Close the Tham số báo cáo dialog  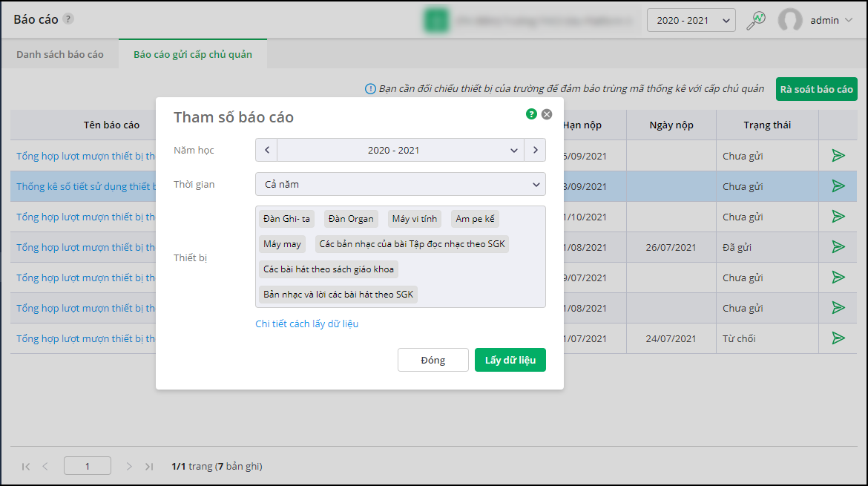[x=547, y=114]
